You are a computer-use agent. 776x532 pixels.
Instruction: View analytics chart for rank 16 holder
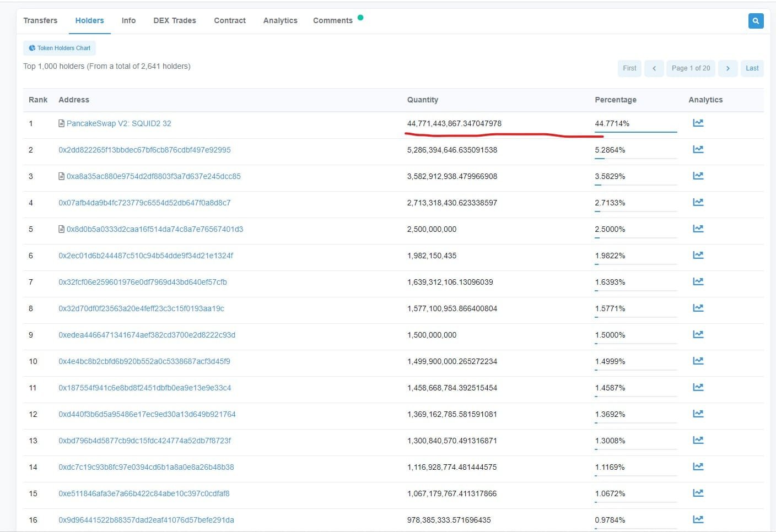(x=698, y=519)
